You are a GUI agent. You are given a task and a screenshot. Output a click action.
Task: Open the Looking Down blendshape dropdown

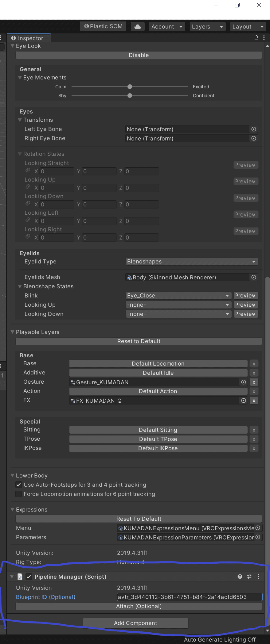point(178,314)
